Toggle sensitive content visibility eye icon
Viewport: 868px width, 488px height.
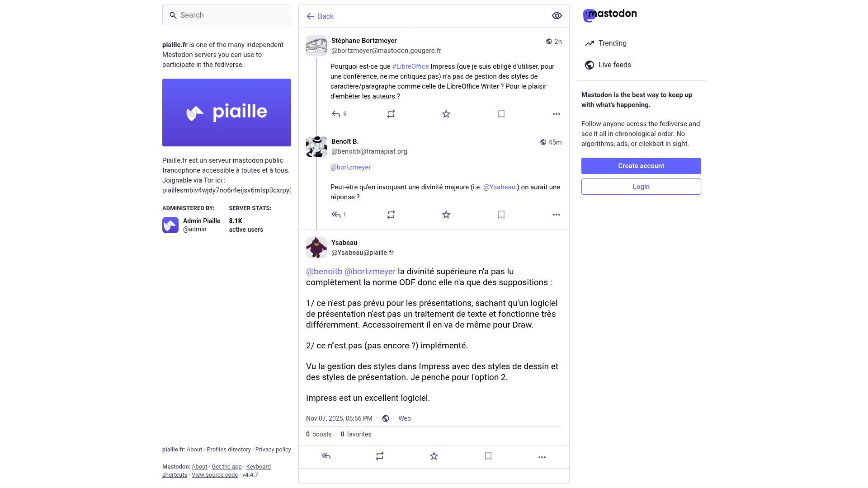557,16
